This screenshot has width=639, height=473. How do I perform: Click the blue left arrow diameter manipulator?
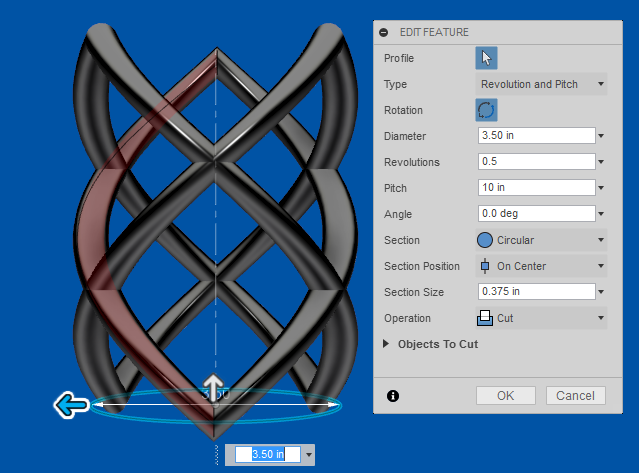71,405
